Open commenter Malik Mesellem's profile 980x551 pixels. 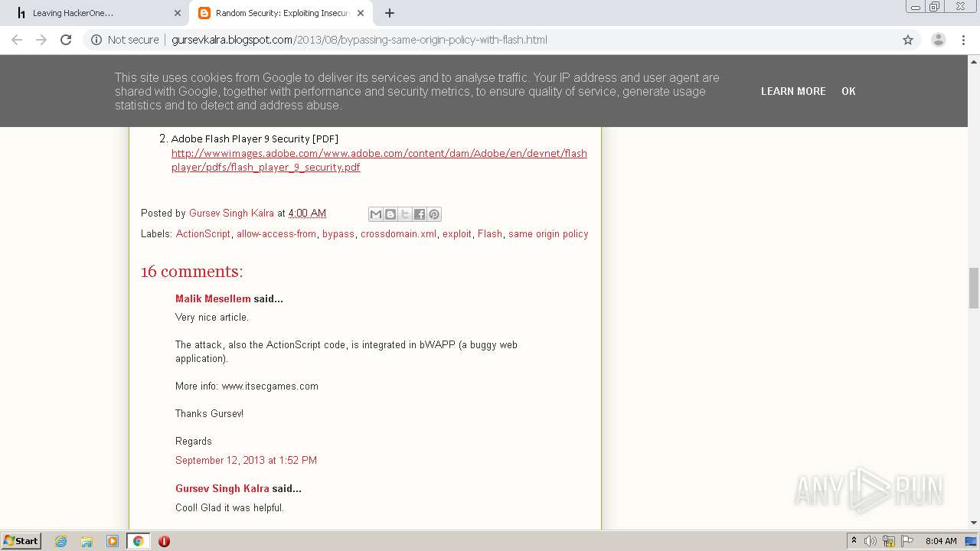pyautogui.click(x=213, y=299)
